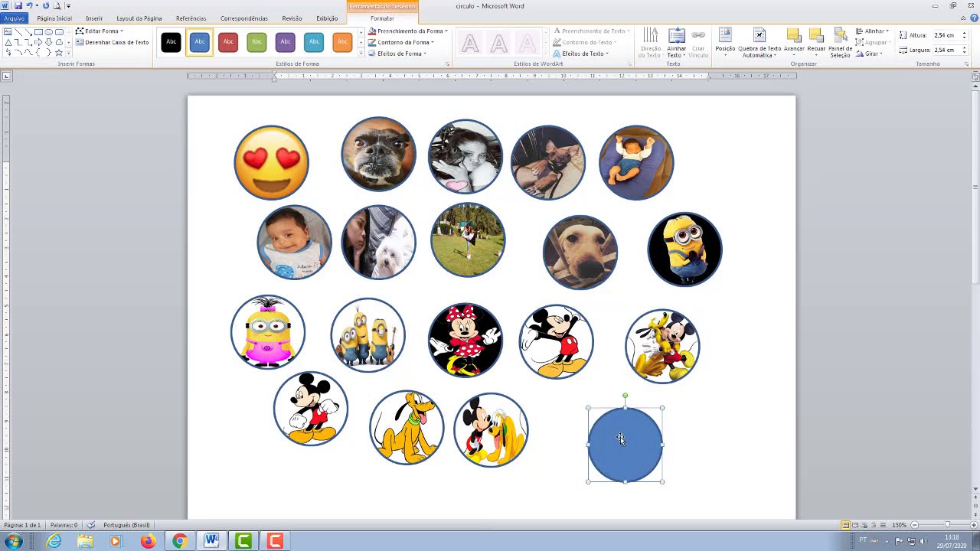
Task: Pick the rectangle shape in Inserir Formas gallery
Action: 38,32
